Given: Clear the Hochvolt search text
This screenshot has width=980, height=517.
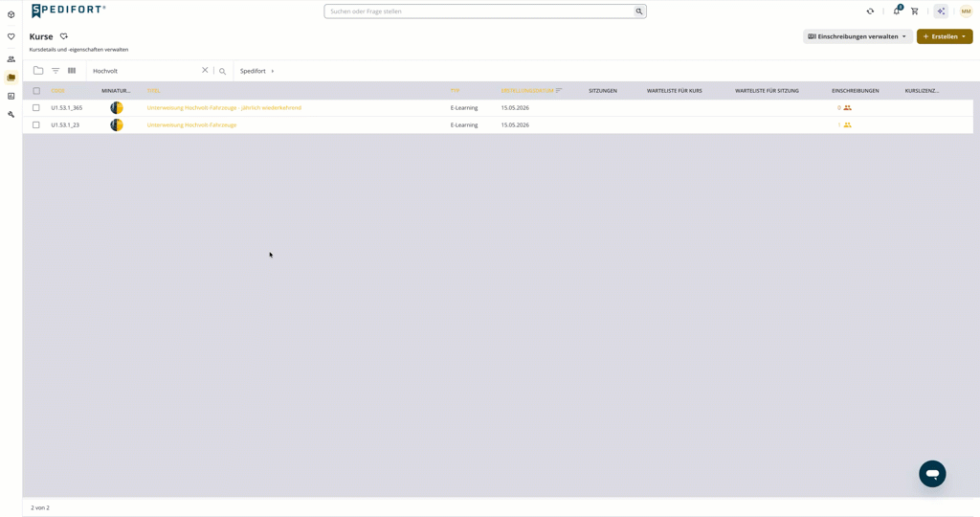Looking at the screenshot, I should (x=205, y=71).
